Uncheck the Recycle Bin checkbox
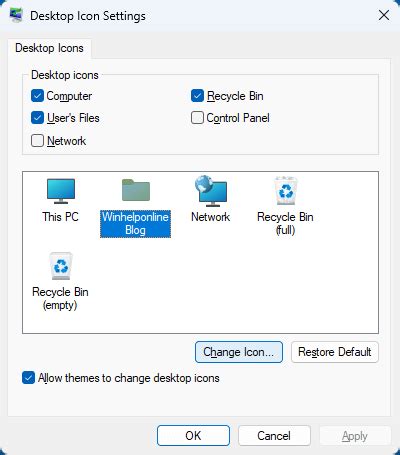Screen dimensions: 400x455 [197, 96]
